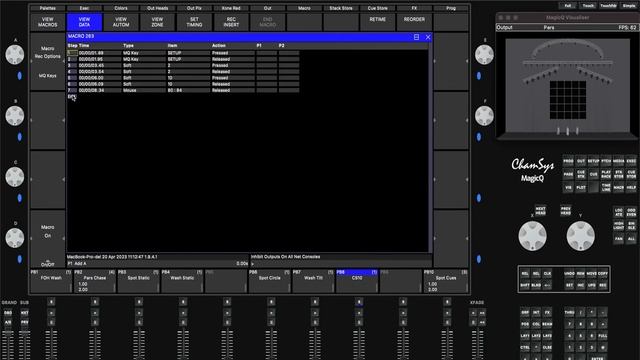Switch to the Colors layout tab
This screenshot has width=640, height=360.
(x=121, y=8)
